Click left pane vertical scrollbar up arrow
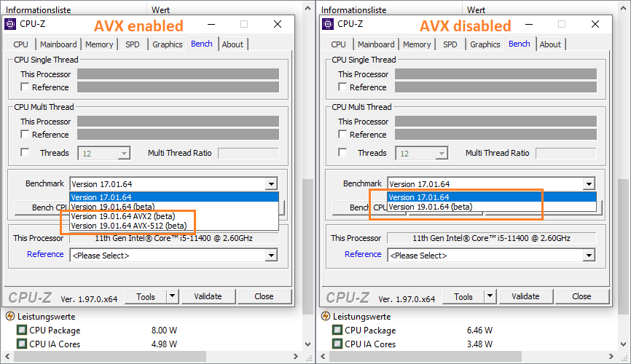This screenshot has width=631, height=364. pyautogui.click(x=308, y=8)
